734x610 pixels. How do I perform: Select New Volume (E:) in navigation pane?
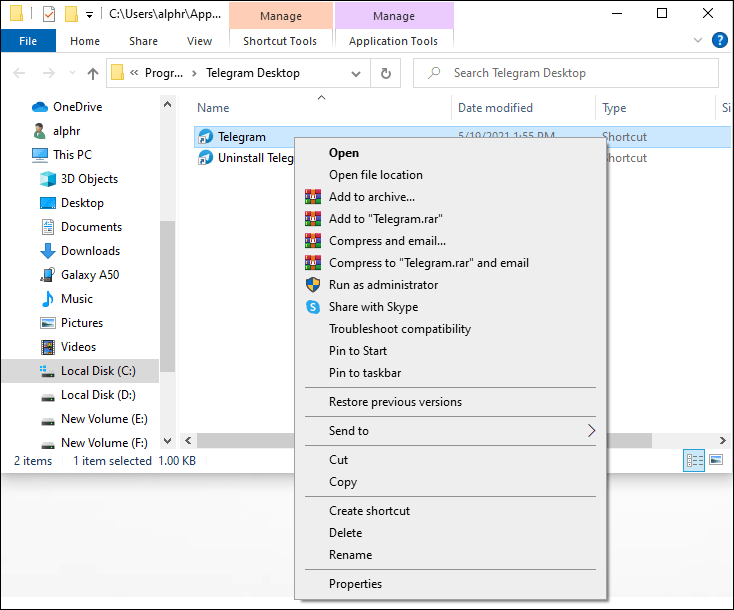(80, 419)
